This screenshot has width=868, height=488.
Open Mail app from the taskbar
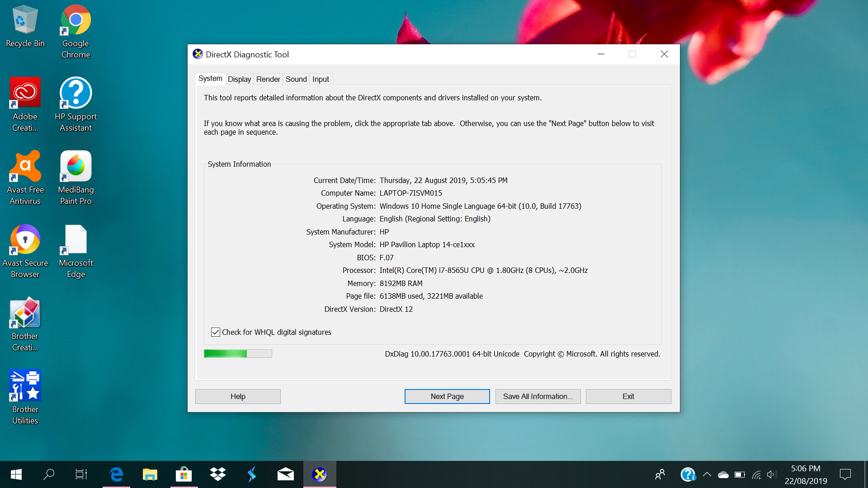(x=286, y=474)
